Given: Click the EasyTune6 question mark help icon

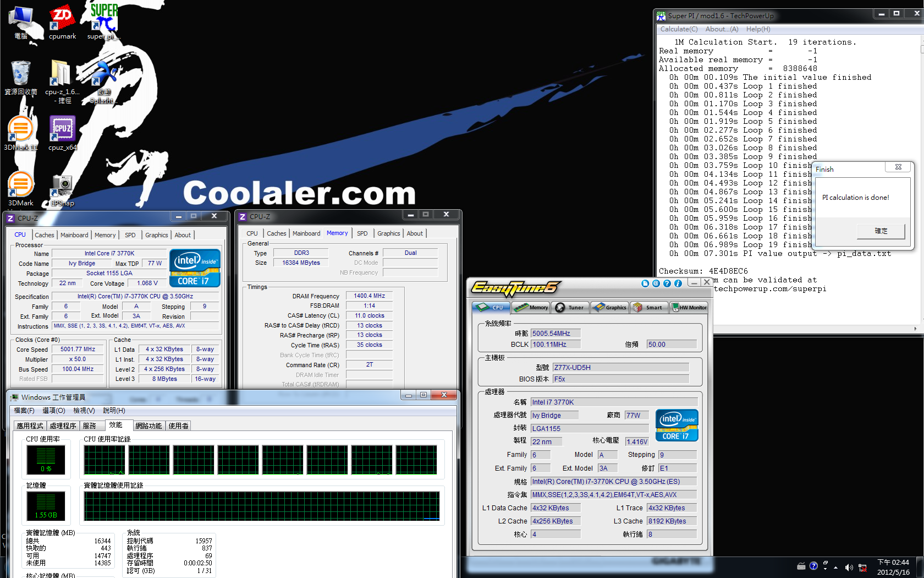Looking at the screenshot, I should point(667,283).
